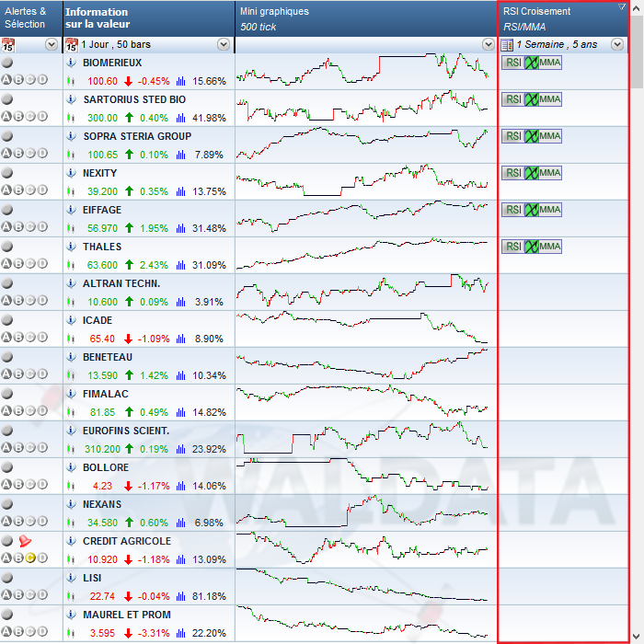Click candlestick icon in MAUREL ET PROM row
The image size is (644, 644).
71,633
